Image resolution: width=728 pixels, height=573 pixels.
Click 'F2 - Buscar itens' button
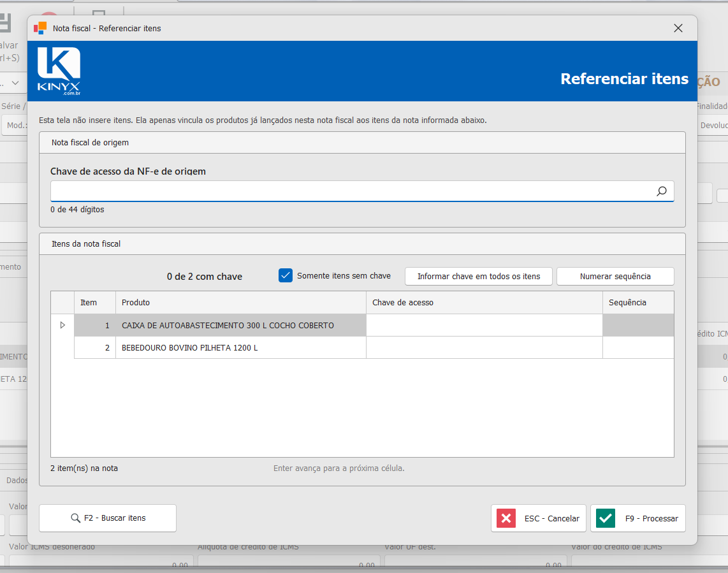[x=108, y=518]
